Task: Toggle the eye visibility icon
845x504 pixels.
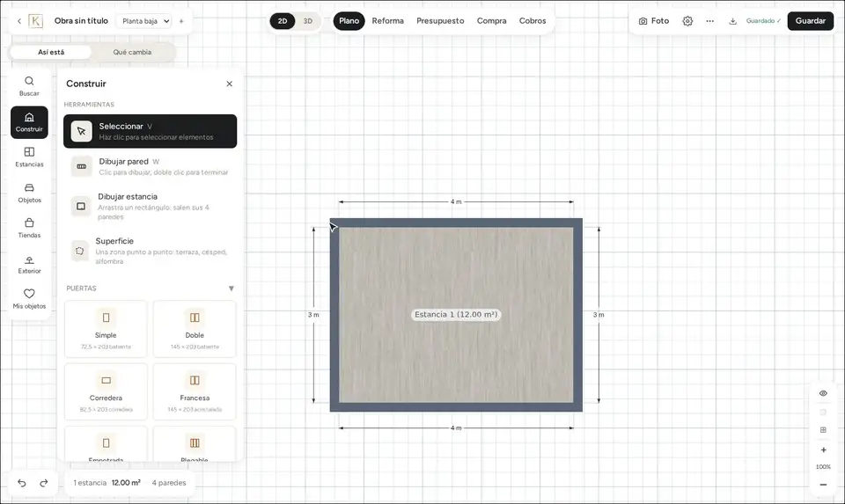Action: point(823,394)
